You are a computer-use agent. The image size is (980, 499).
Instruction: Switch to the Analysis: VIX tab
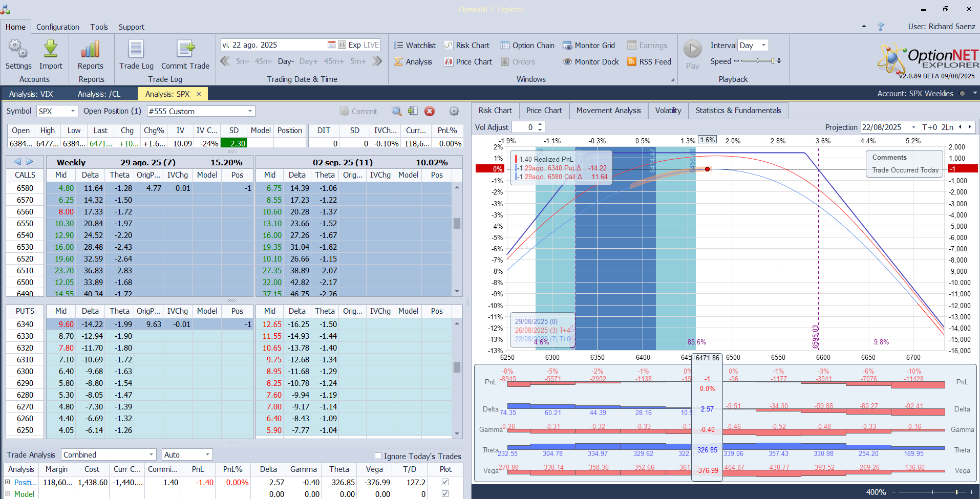coord(31,94)
